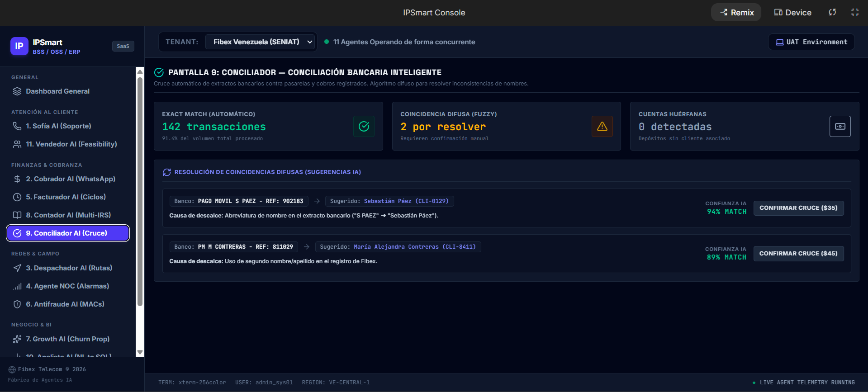The width and height of the screenshot is (868, 392).
Task: Confirm the $45 cruce for María Contreras
Action: (798, 254)
